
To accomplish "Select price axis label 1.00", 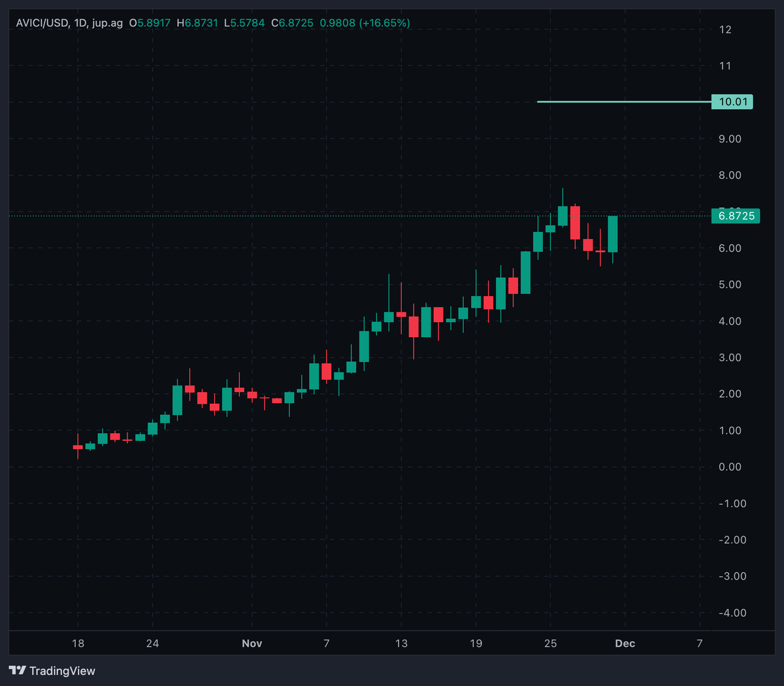I will (730, 431).
